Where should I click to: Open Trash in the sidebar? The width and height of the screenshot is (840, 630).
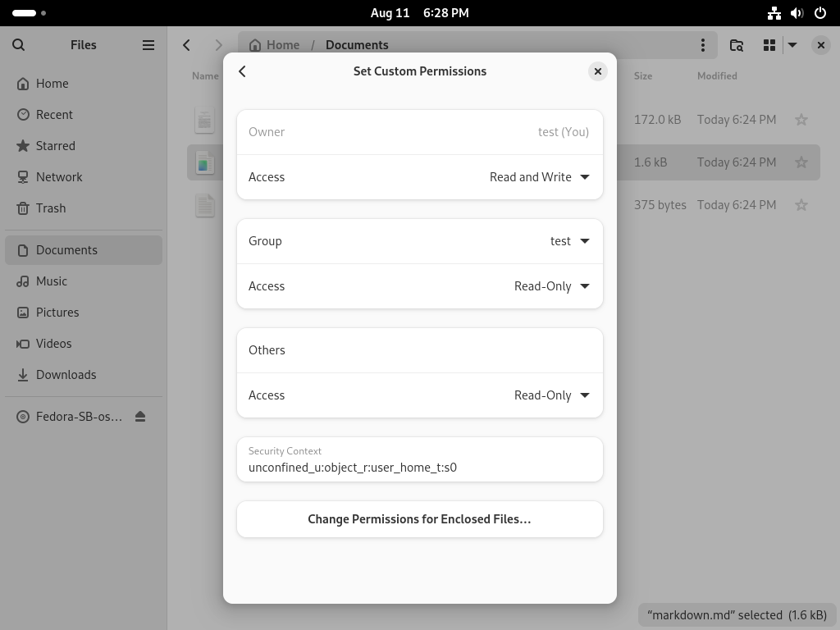(84, 208)
